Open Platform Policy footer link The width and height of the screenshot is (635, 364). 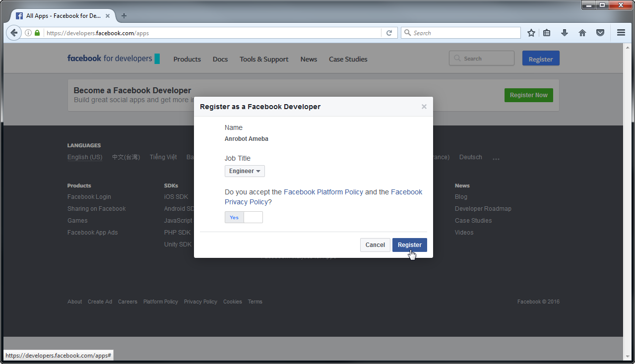point(161,302)
